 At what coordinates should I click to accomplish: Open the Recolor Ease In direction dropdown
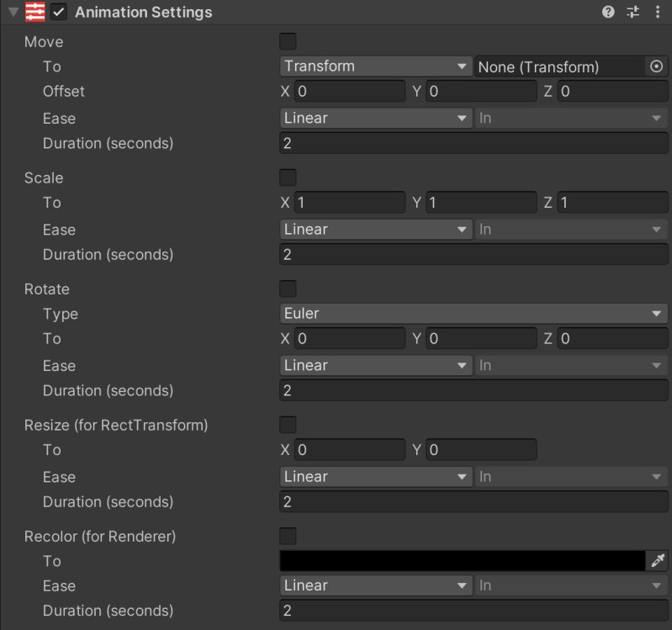[x=571, y=585]
